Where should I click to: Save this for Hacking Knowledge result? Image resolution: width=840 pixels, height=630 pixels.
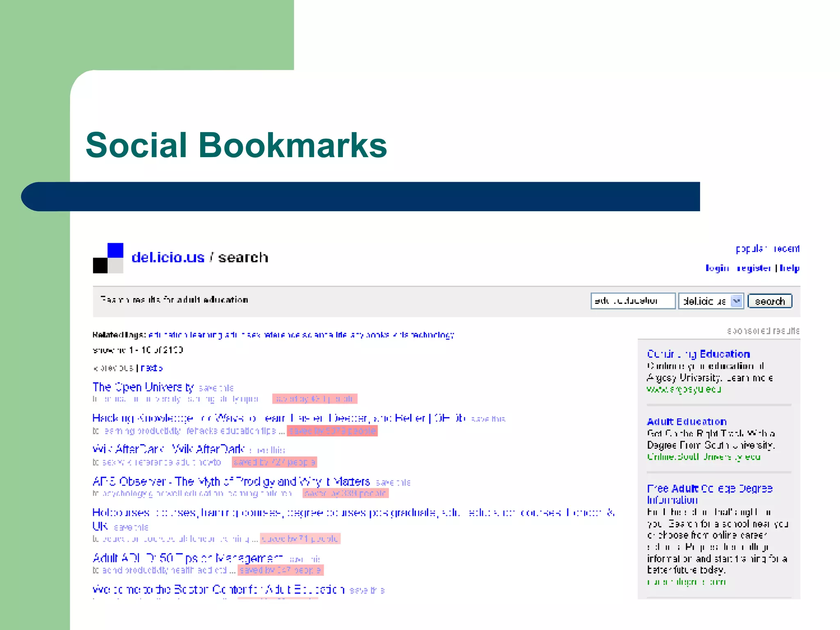(488, 419)
